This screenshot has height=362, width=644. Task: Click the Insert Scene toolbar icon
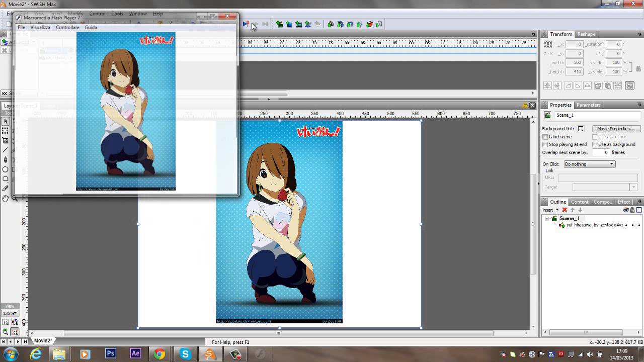279,24
